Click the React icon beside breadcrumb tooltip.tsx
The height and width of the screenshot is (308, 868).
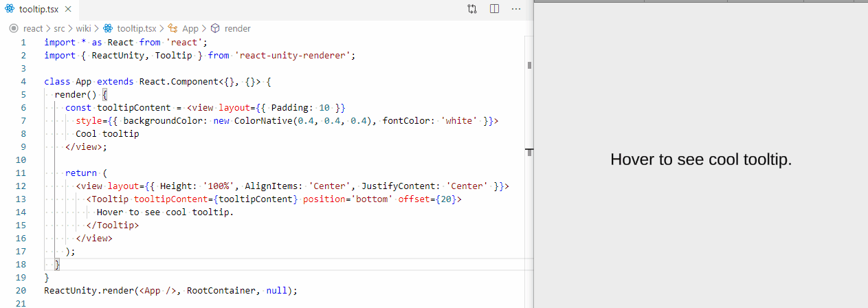108,29
